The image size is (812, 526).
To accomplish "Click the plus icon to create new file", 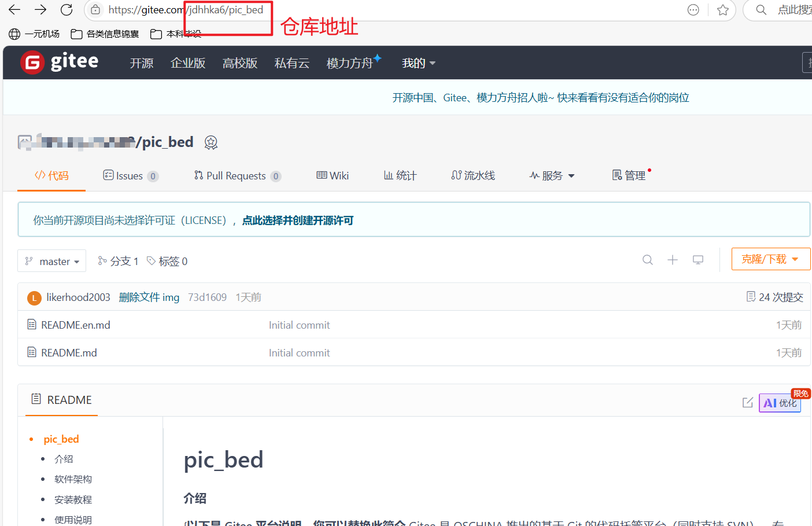I will [x=673, y=260].
